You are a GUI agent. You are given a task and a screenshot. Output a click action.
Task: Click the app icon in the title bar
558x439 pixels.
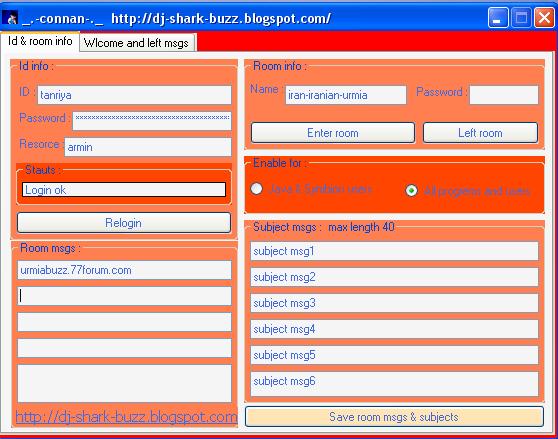[10, 18]
